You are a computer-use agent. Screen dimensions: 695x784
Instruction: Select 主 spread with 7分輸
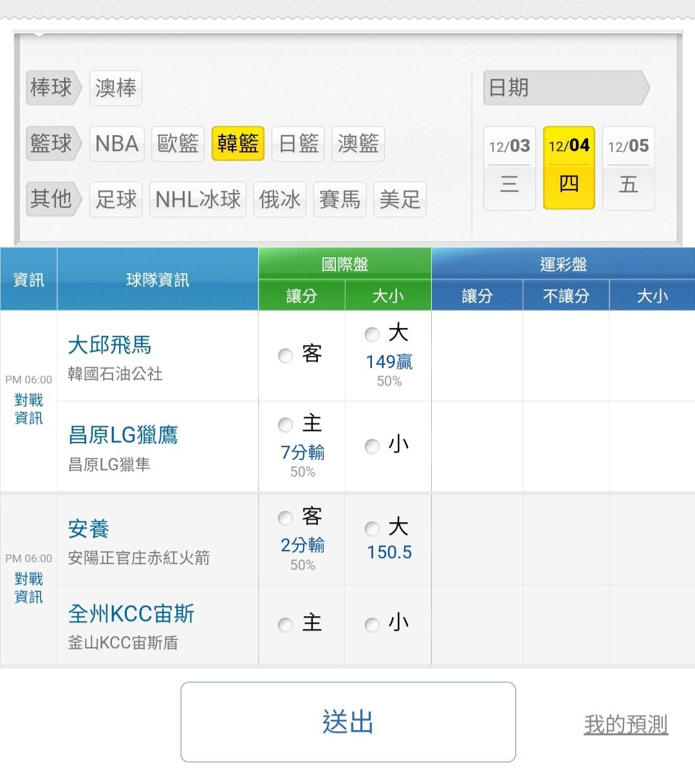coord(286,425)
